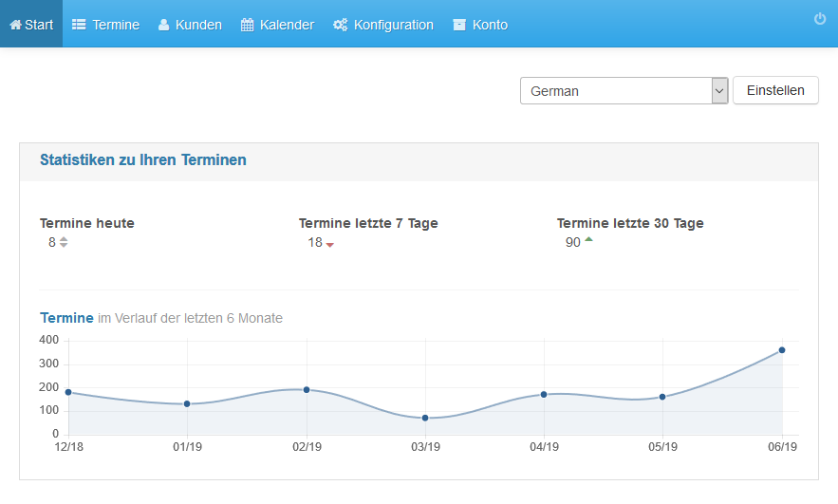838x504 pixels.
Task: Select the 03/19 data point on the chart
Action: pos(425,418)
